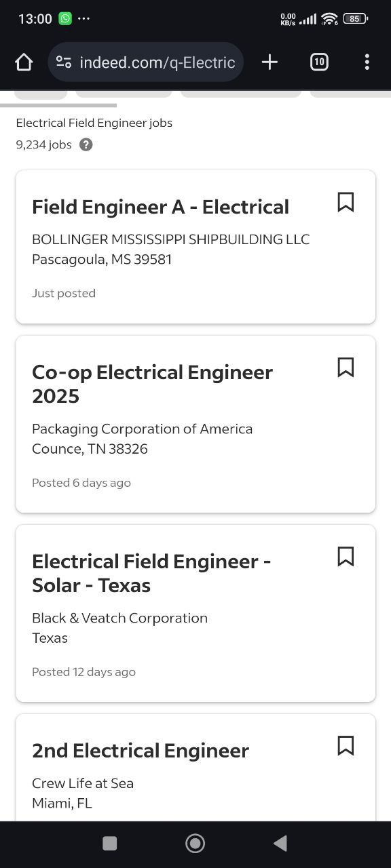The image size is (391, 868).
Task: Open the tab switcher showing 10 tabs
Action: coord(319,62)
